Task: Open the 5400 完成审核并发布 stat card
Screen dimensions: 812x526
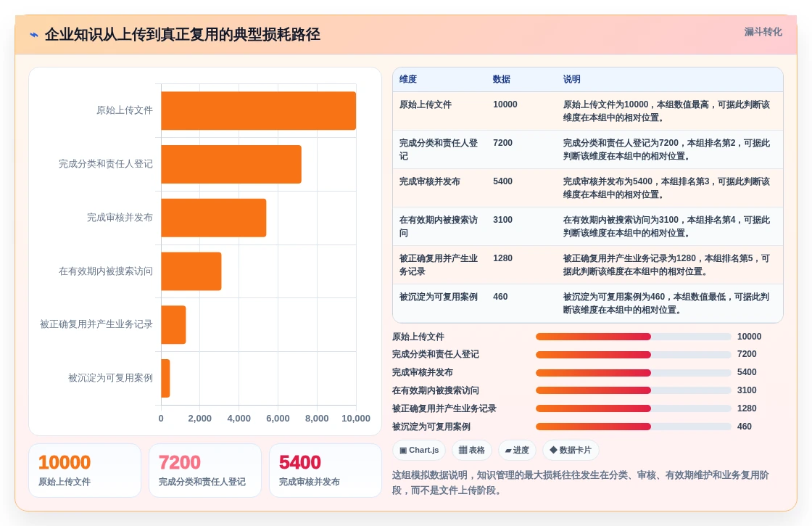Action: 326,471
